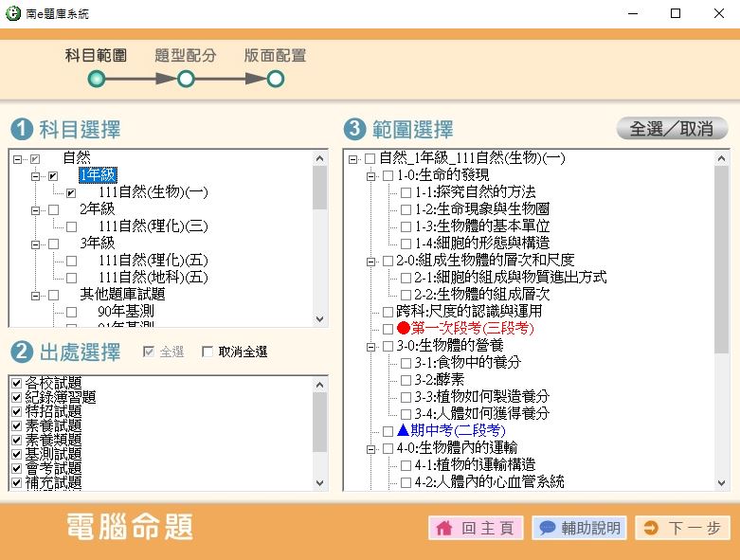
Task: Click the 版面配置 step circle
Action: coord(275,79)
